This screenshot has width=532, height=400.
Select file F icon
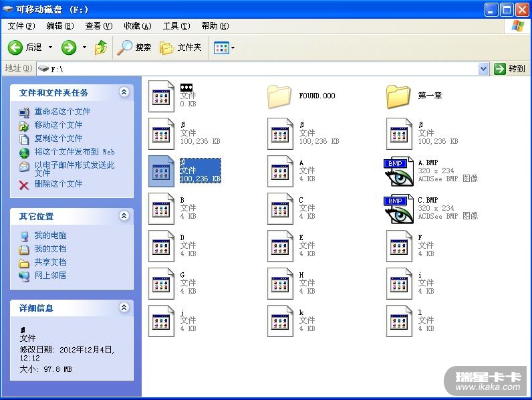(x=400, y=246)
